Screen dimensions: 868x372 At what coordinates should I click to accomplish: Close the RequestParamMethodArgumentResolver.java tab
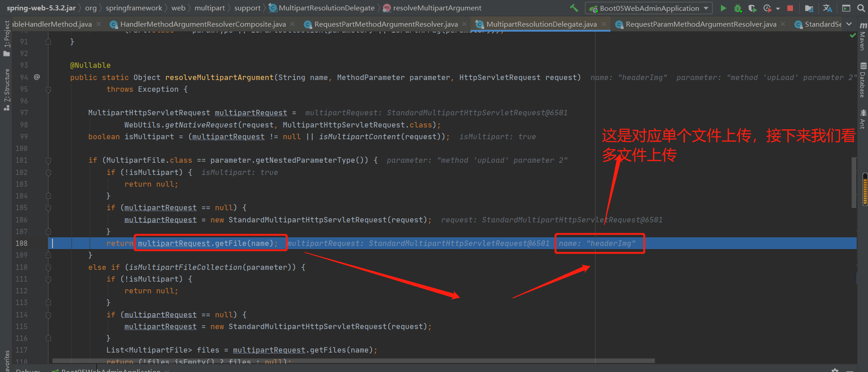tap(783, 24)
